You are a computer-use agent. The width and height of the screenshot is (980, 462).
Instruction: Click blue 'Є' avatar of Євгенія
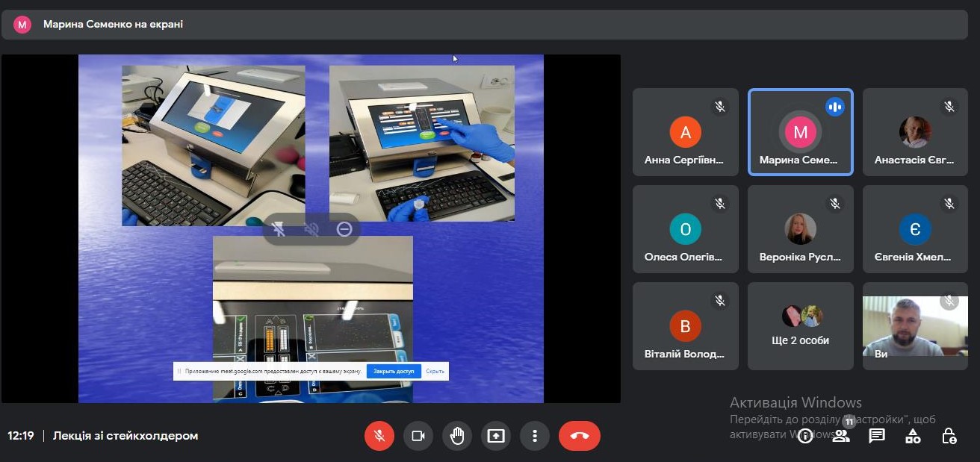coord(915,229)
